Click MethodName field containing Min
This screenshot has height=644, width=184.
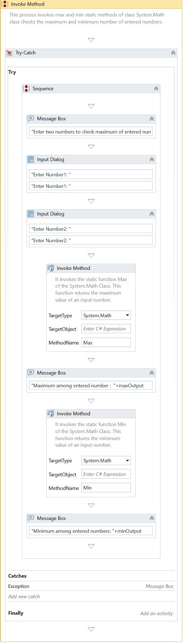[106, 488]
